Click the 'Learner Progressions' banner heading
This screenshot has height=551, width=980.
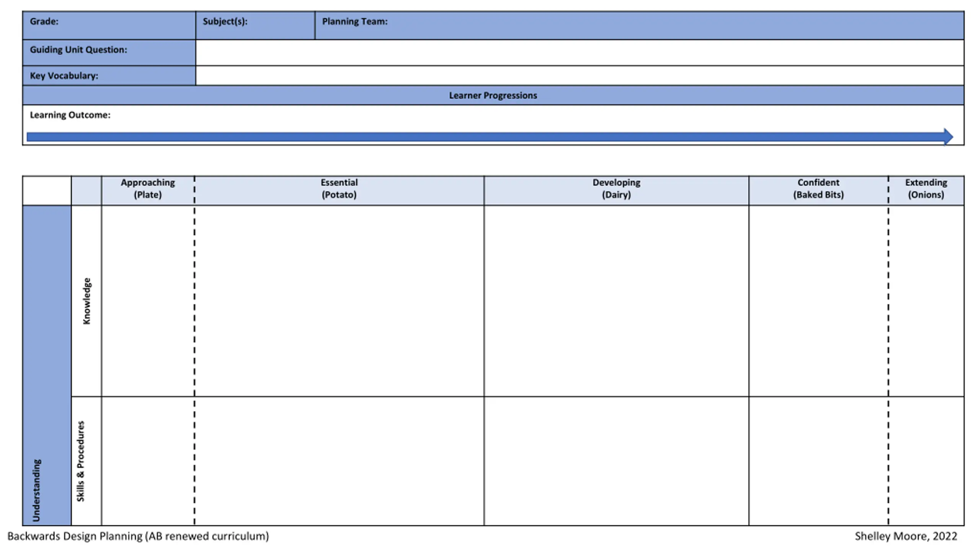tap(493, 95)
